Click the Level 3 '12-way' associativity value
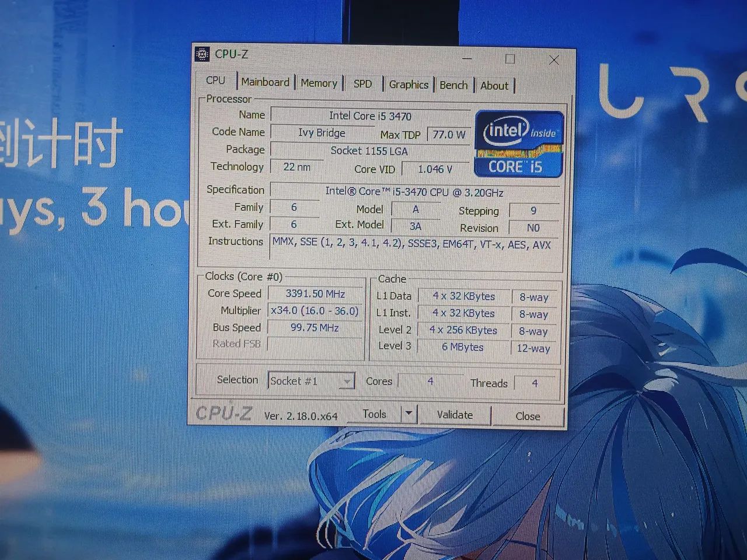This screenshot has height=560, width=747. pyautogui.click(x=533, y=348)
